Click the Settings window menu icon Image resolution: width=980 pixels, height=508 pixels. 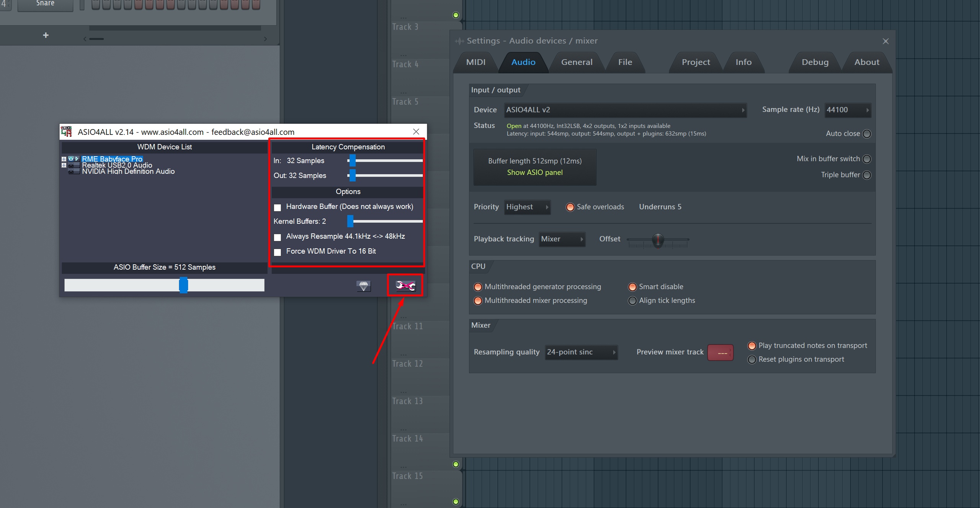[x=459, y=41]
